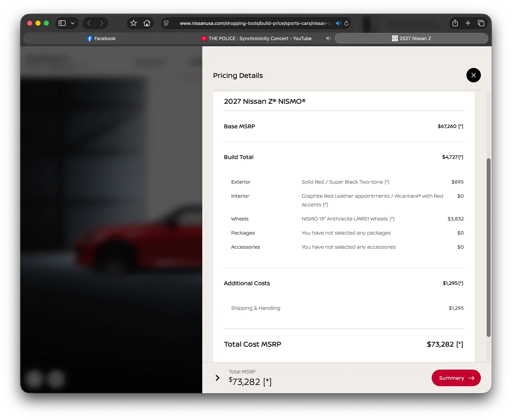Open the Share menu
Viewport: 512px width, 420px height.
click(455, 23)
